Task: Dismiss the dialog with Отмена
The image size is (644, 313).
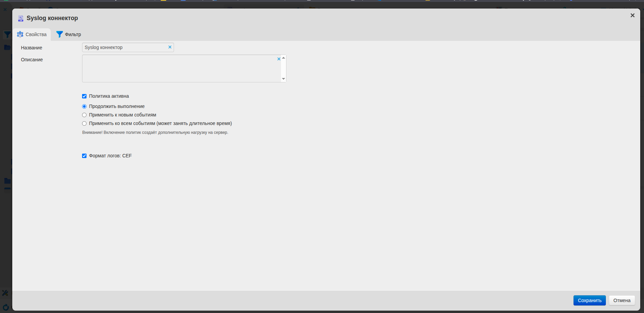Action: 622,300
